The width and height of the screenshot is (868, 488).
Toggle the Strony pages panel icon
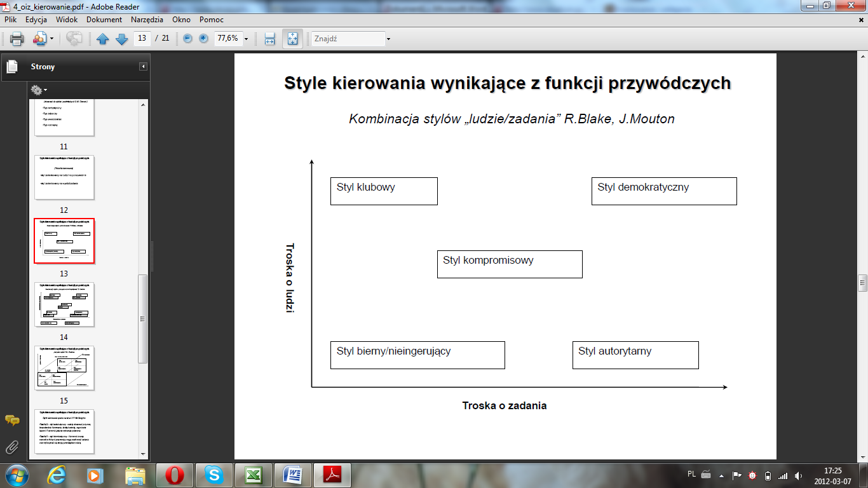[x=12, y=67]
